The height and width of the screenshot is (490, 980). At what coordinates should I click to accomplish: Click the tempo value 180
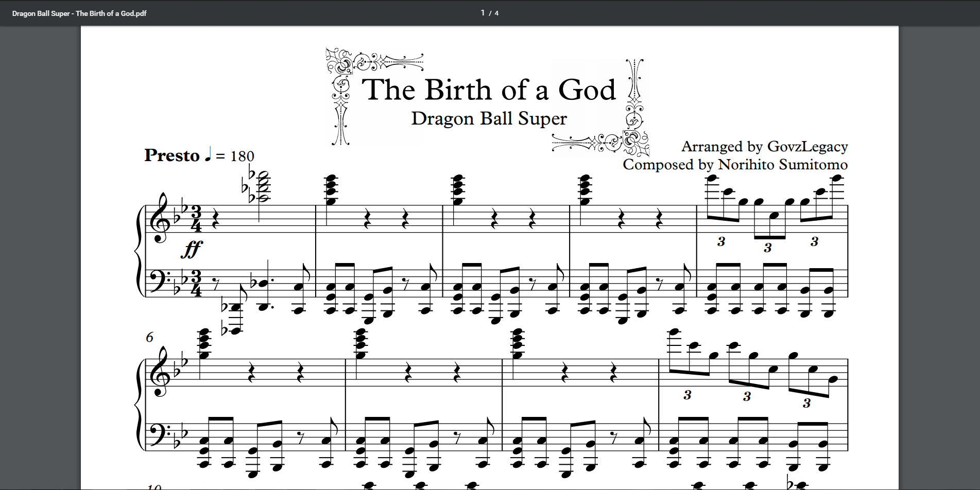(242, 156)
